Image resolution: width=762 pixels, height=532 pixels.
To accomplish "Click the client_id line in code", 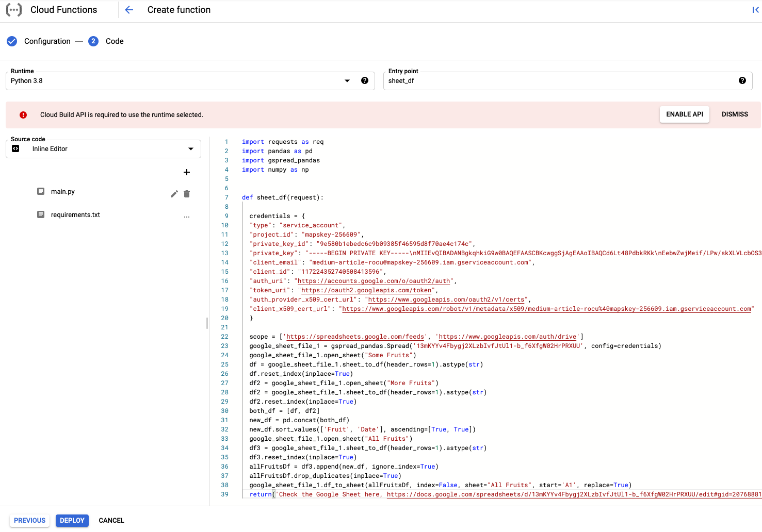I will [318, 272].
